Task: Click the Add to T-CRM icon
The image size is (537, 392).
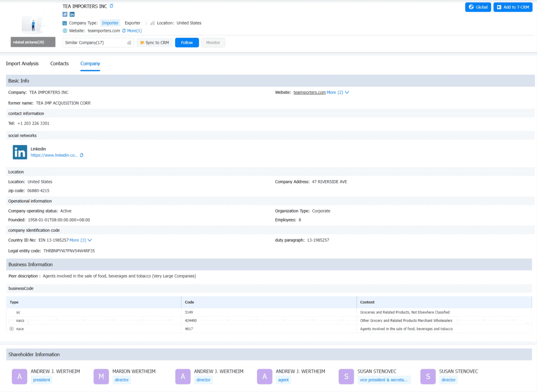Action: [499, 7]
